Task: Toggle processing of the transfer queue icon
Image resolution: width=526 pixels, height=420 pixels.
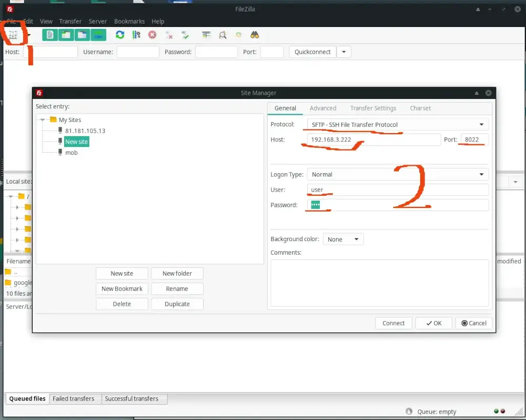Action: (136, 35)
